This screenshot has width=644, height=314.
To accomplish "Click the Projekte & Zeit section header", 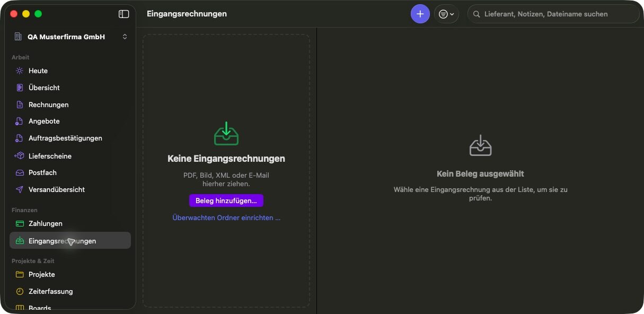I will pos(33,261).
